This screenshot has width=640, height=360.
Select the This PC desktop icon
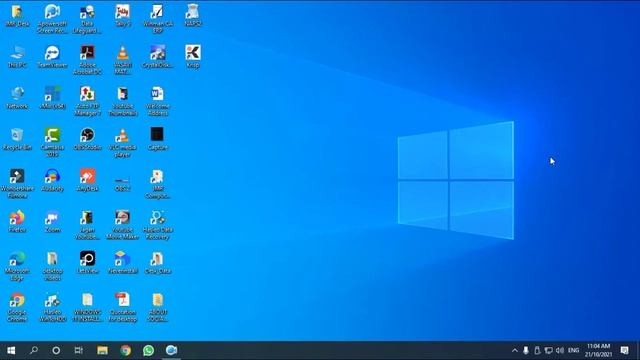click(17, 57)
